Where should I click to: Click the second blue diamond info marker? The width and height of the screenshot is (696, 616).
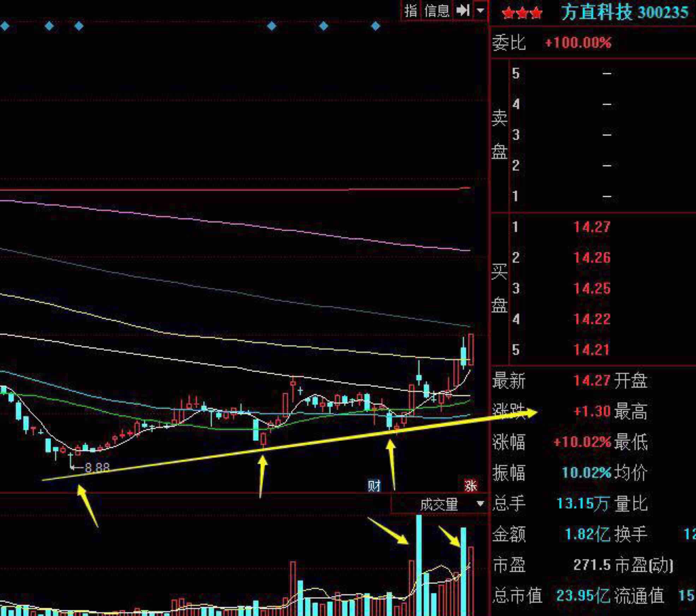49,26
